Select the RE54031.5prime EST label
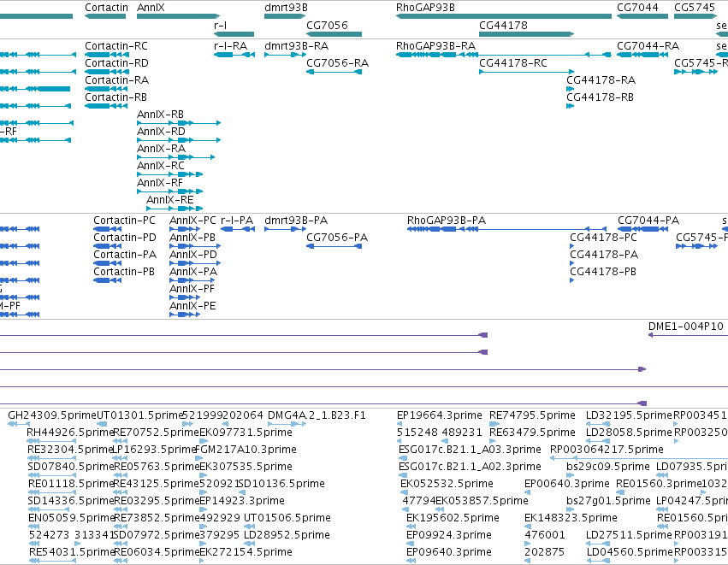Image resolution: width=728 pixels, height=565 pixels. (72, 552)
